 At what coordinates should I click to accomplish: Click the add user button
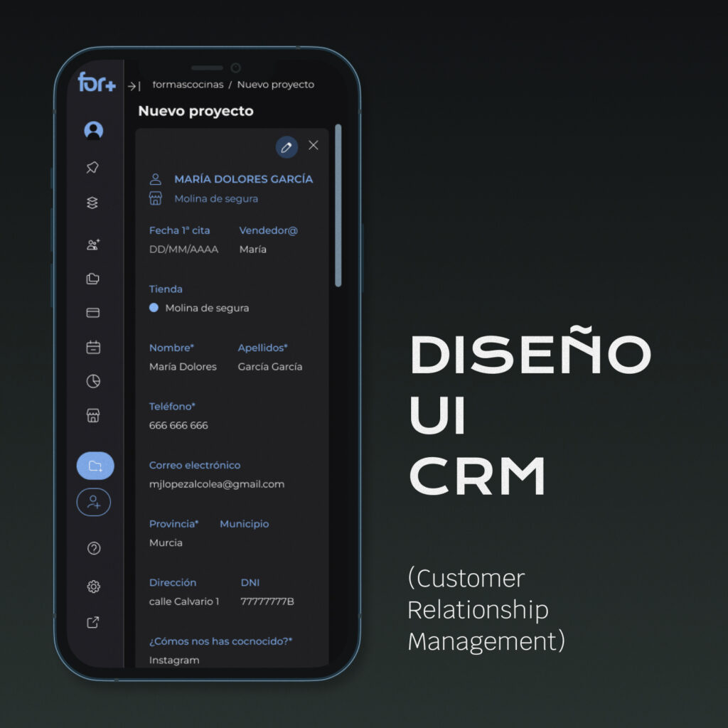tap(94, 502)
